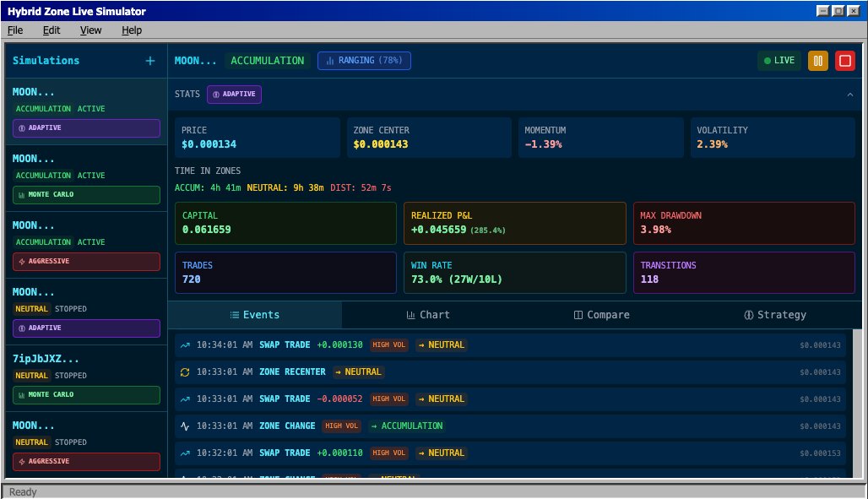The height and width of the screenshot is (499, 868).
Task: Collapse the STATS section chevron
Action: tap(849, 95)
